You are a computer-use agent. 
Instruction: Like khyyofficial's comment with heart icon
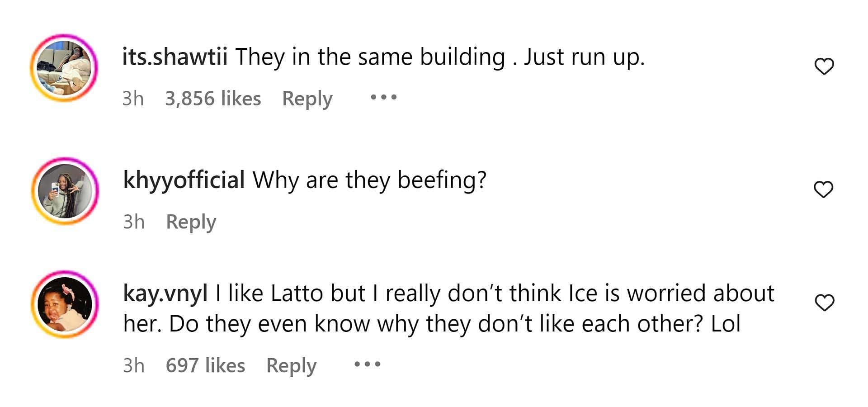click(x=823, y=189)
